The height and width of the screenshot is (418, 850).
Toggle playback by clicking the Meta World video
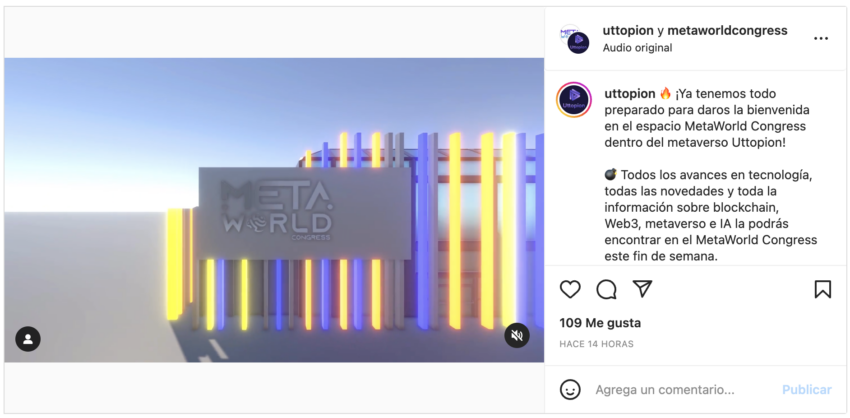coord(274,210)
